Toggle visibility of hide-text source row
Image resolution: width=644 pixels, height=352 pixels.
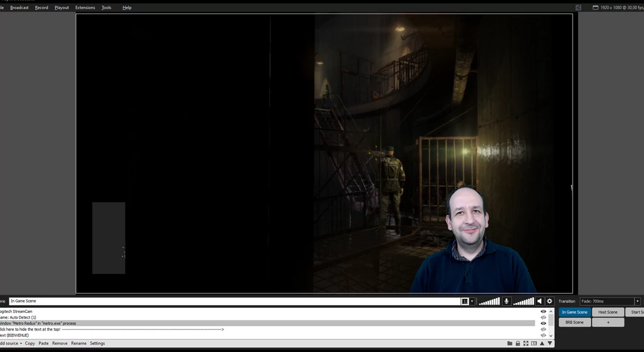coord(543,329)
